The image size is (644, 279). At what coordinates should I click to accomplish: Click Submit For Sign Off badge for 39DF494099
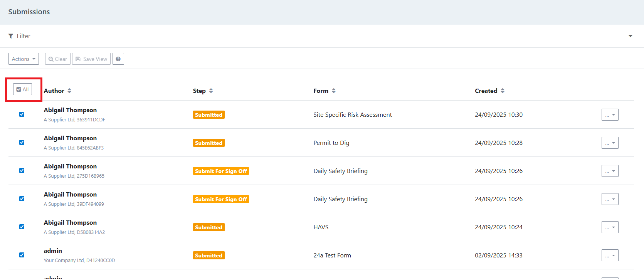click(x=221, y=199)
